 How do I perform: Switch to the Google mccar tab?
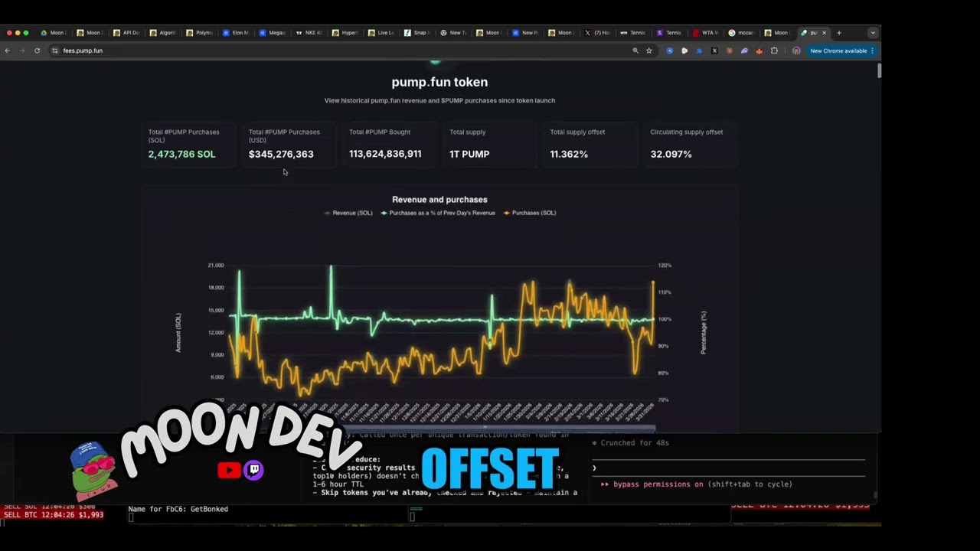point(742,33)
